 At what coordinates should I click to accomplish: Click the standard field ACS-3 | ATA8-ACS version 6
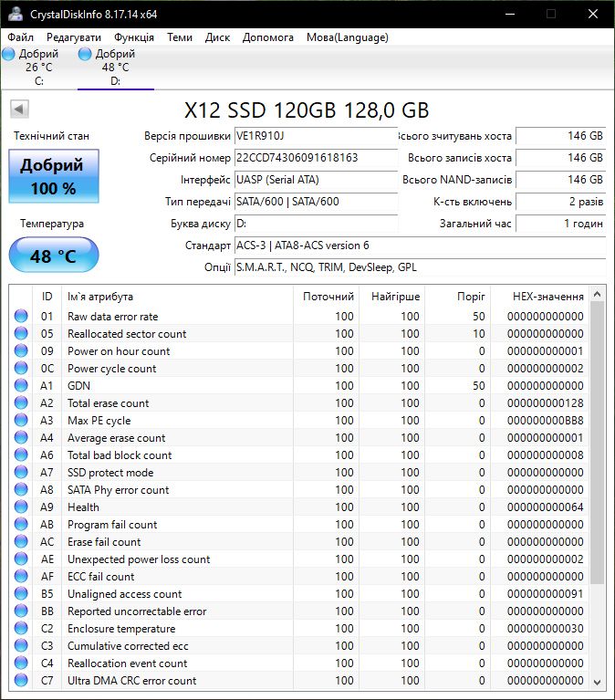pos(420,246)
